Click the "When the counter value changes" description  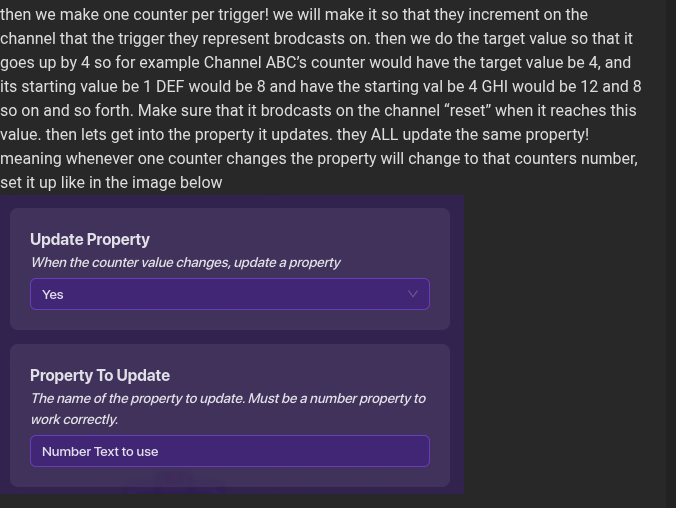pyautogui.click(x=185, y=262)
